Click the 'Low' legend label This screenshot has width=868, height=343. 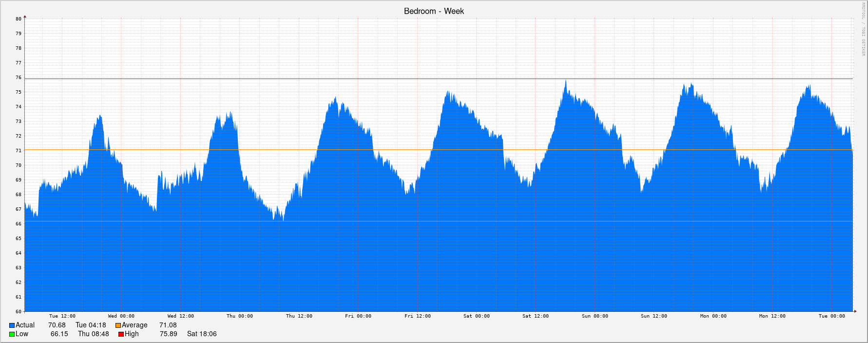22,334
